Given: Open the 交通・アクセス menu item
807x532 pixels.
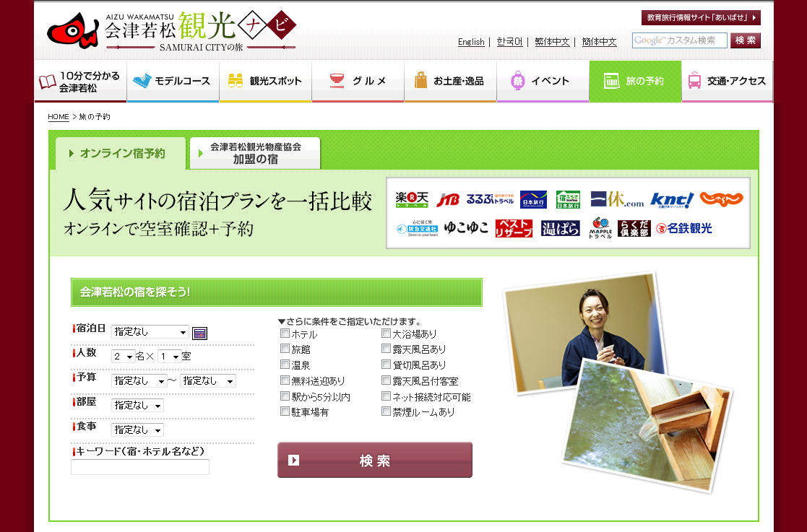Looking at the screenshot, I should tap(728, 82).
